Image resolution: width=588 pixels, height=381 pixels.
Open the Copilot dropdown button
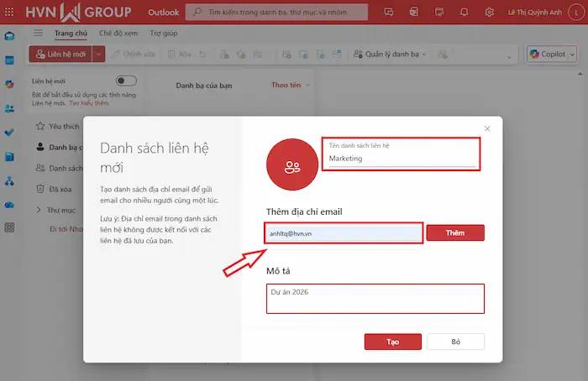[x=552, y=54]
